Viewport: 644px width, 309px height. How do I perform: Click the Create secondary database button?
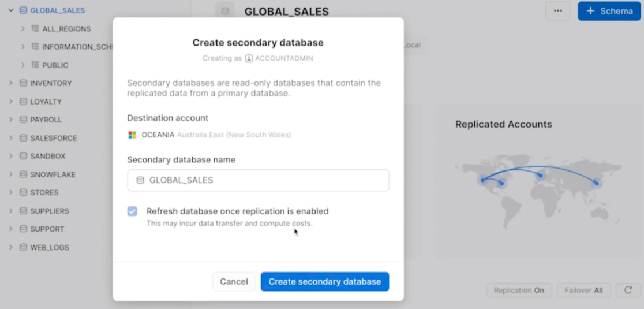coord(324,282)
